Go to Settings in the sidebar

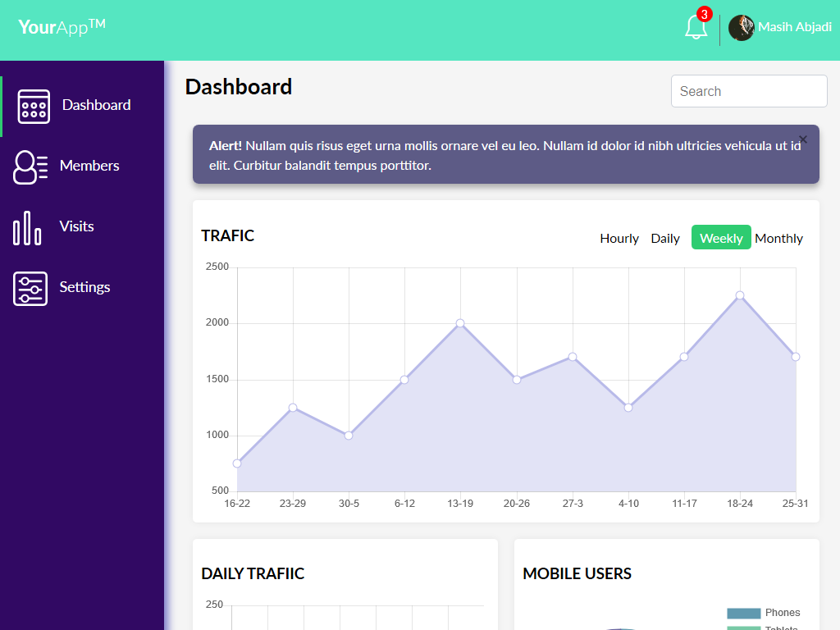[x=84, y=287]
